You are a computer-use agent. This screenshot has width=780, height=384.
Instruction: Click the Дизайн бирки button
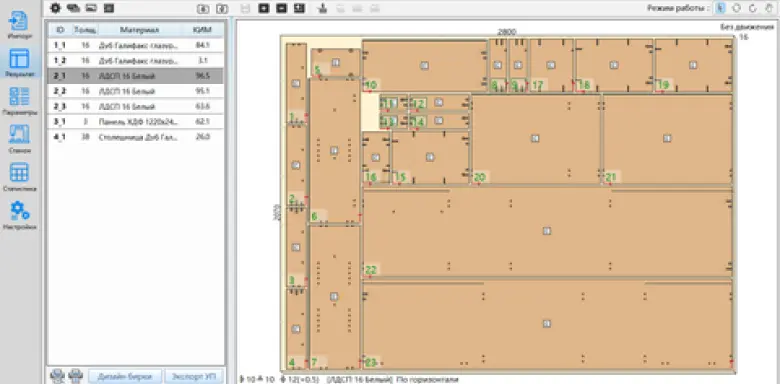(x=125, y=377)
